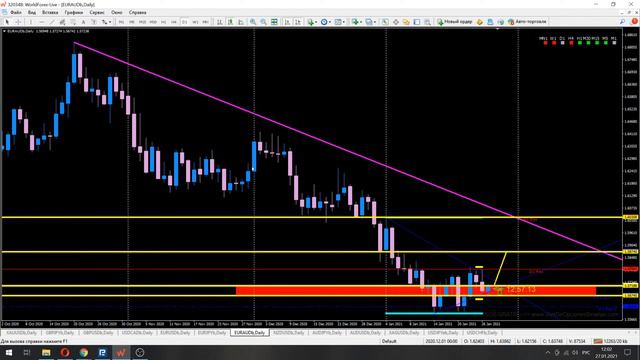This screenshot has height=360, width=640.
Task: Toggle the H4 timeframe
Action: point(174,22)
